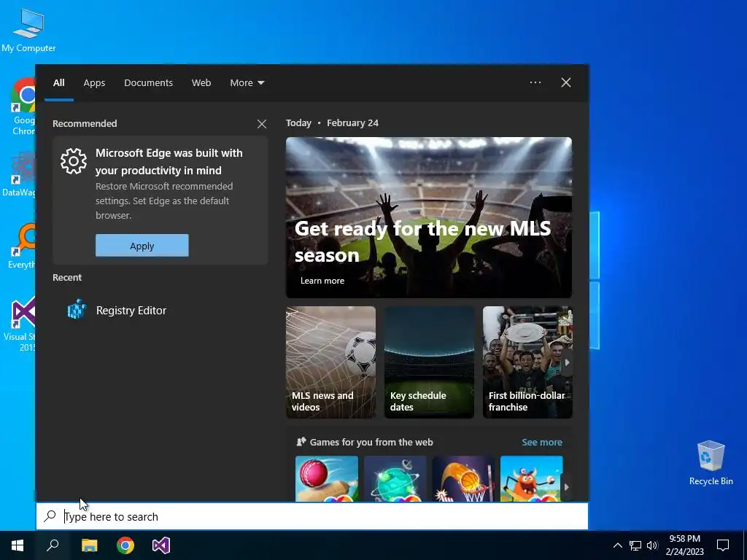Select the Visual Studio desktop shortcut
Screen dimensions: 747x560
click(x=20, y=324)
